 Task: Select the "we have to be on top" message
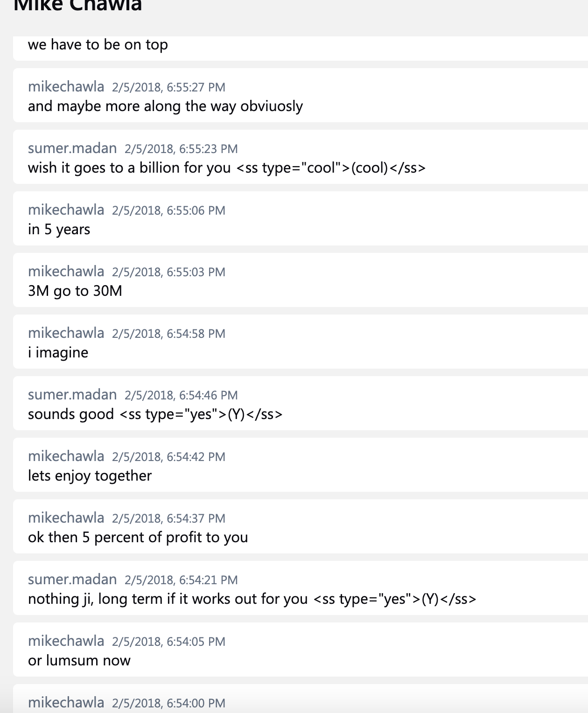tap(98, 45)
